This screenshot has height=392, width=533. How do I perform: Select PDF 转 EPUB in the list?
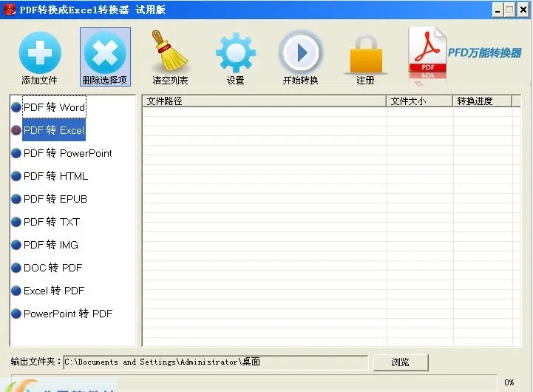[x=55, y=199]
